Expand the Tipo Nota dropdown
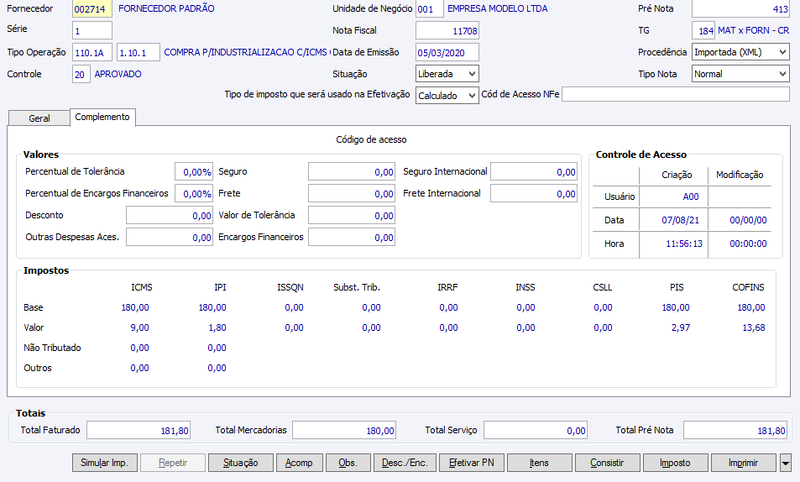This screenshot has width=800, height=482. coord(740,74)
